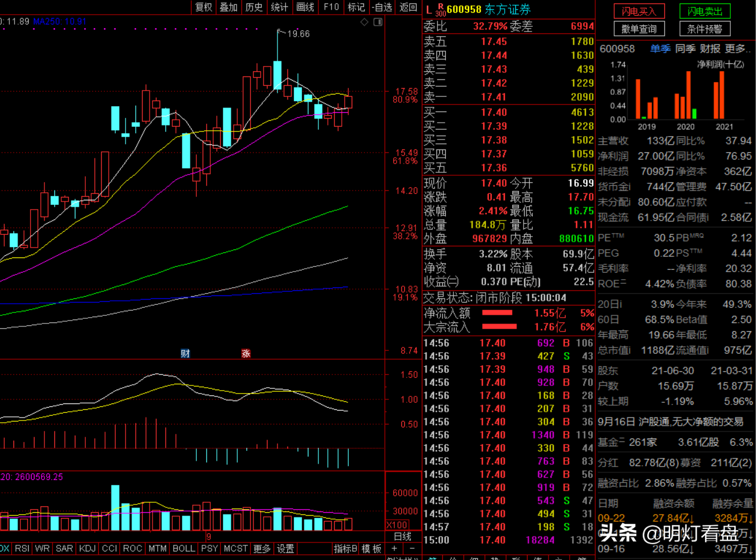Select WR indicator tab
756x560 pixels.
click(x=42, y=548)
